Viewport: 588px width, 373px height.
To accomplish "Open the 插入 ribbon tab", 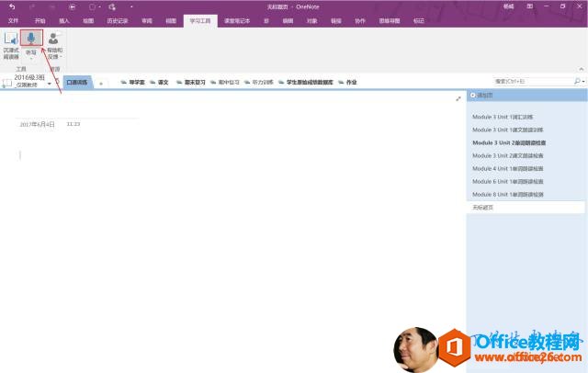I will pos(63,19).
